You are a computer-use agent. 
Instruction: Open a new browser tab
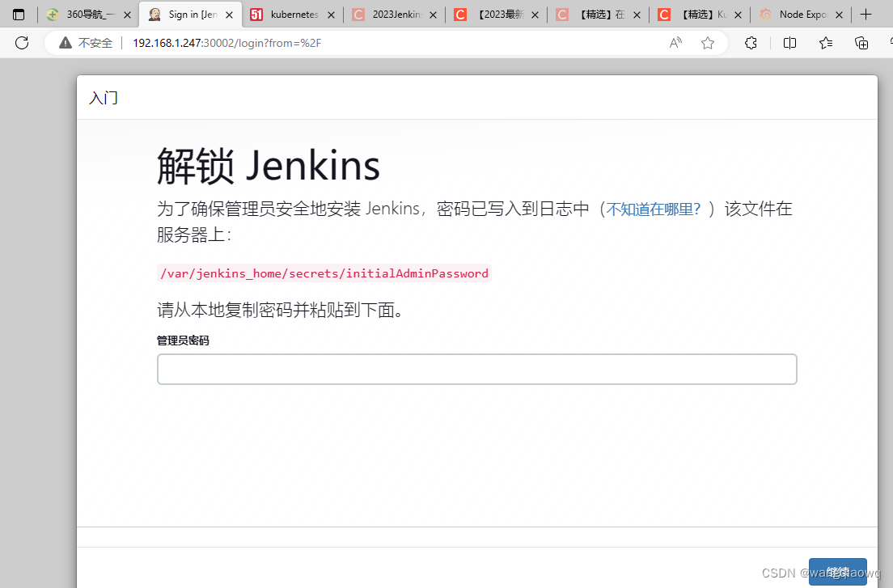(x=865, y=15)
